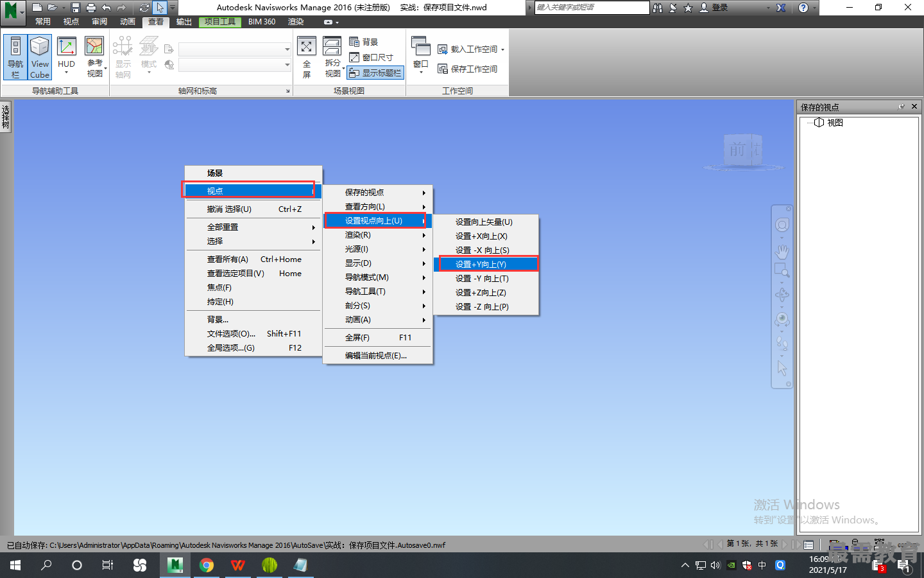
Task: Select 设置 -X 向上(S) menu entry
Action: (x=486, y=250)
